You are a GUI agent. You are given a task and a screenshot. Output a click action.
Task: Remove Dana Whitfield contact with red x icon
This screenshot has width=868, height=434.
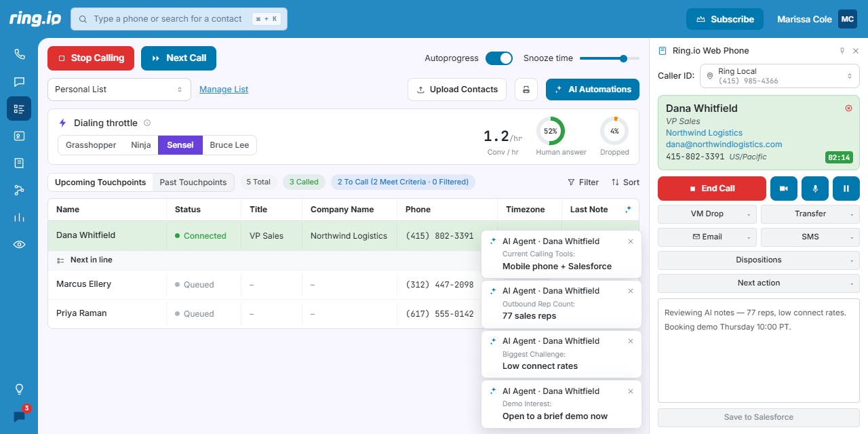(x=848, y=108)
